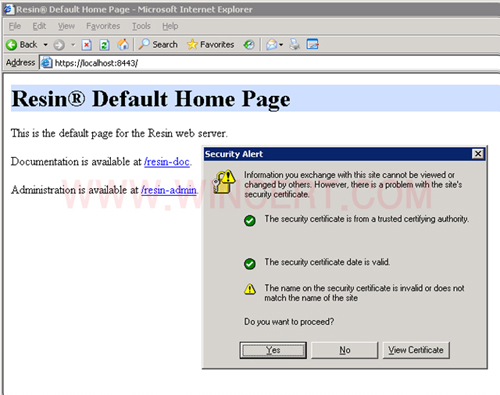The width and height of the screenshot is (500, 395).
Task: Close the Security Alert dialog
Action: click(x=478, y=154)
